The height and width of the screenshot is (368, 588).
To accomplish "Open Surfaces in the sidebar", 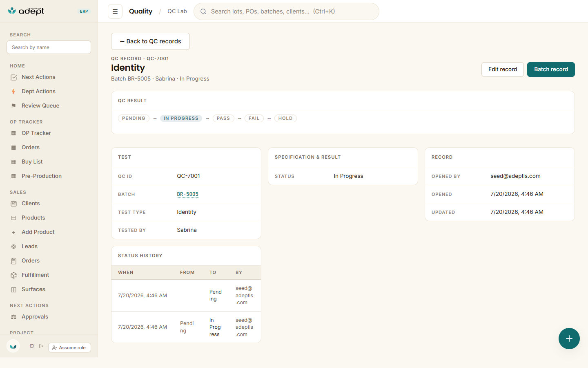I will pyautogui.click(x=33, y=289).
